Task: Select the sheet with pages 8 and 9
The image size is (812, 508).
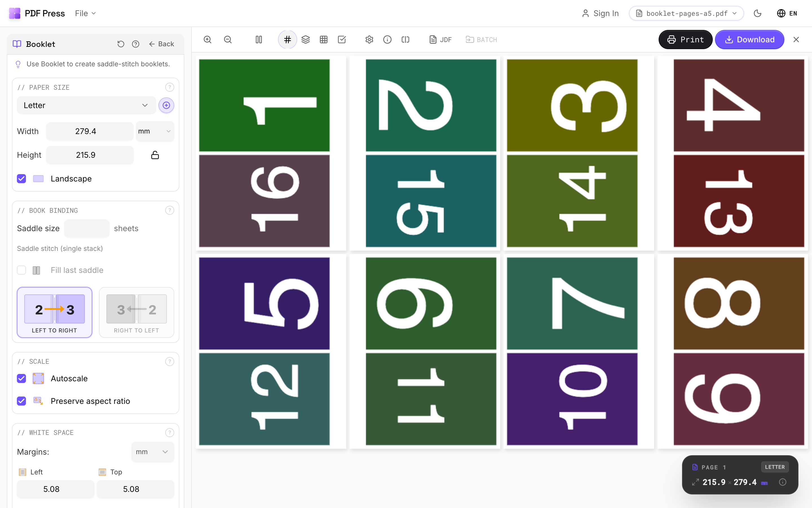Action: [732, 351]
